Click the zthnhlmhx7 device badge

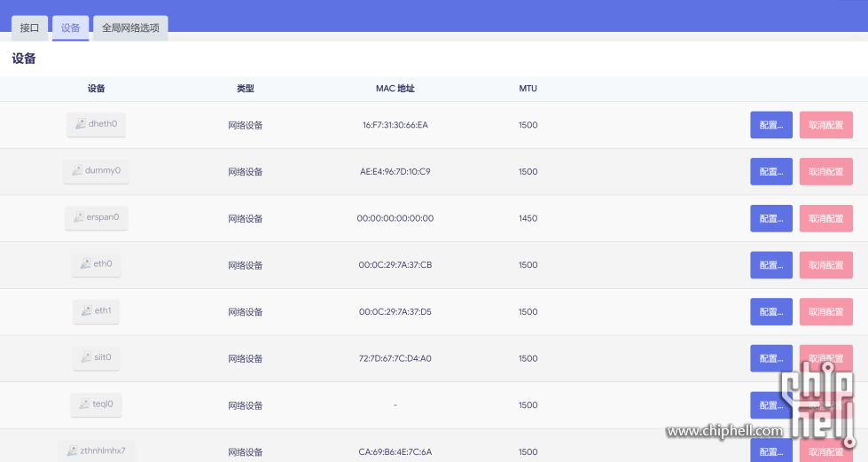[x=97, y=450]
